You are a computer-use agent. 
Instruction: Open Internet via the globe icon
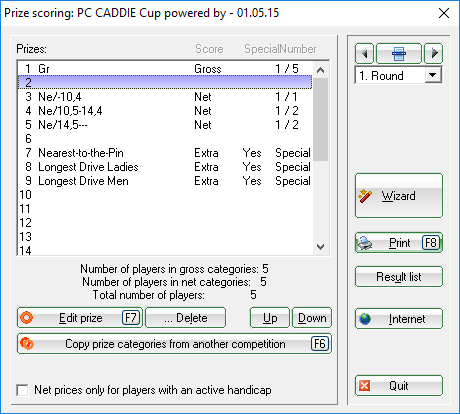coord(365,319)
